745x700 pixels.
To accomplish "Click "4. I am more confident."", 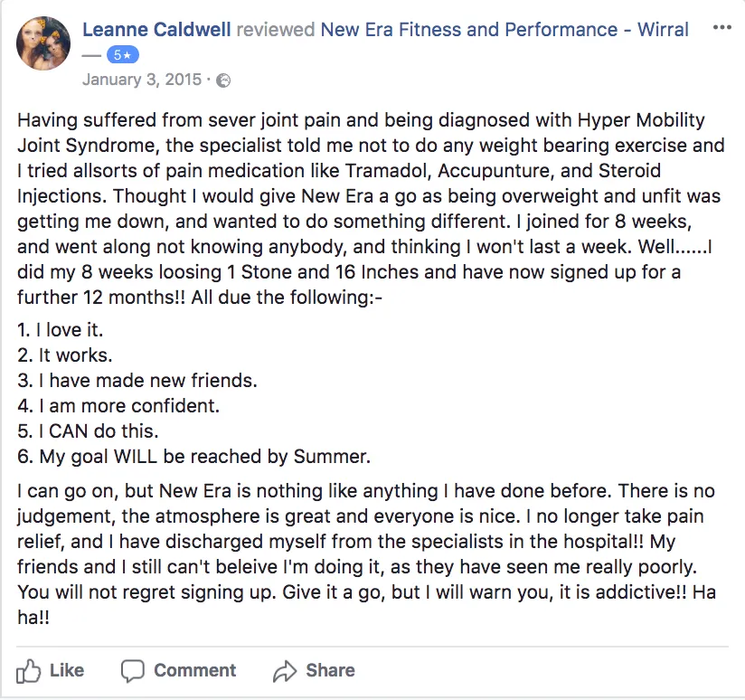I will (118, 406).
